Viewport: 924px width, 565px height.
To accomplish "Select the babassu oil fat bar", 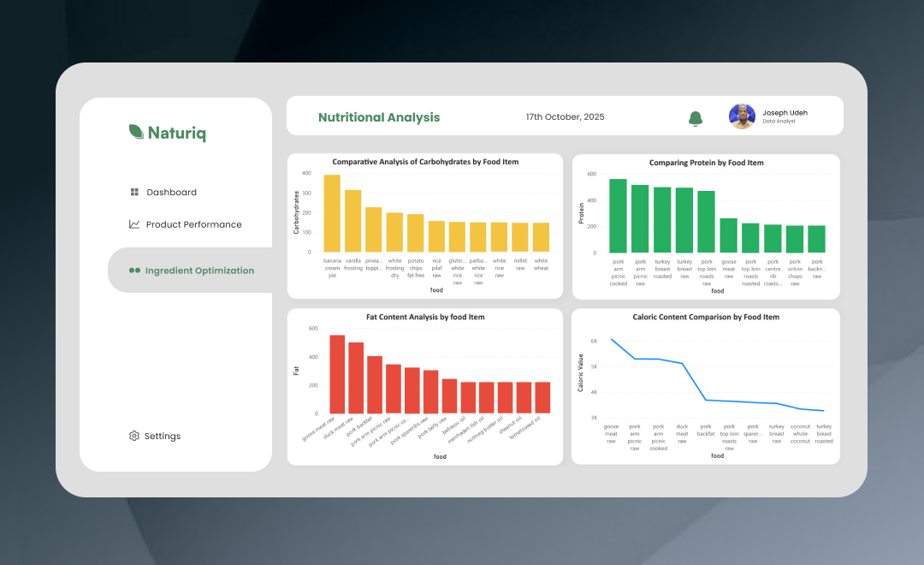I will point(468,397).
